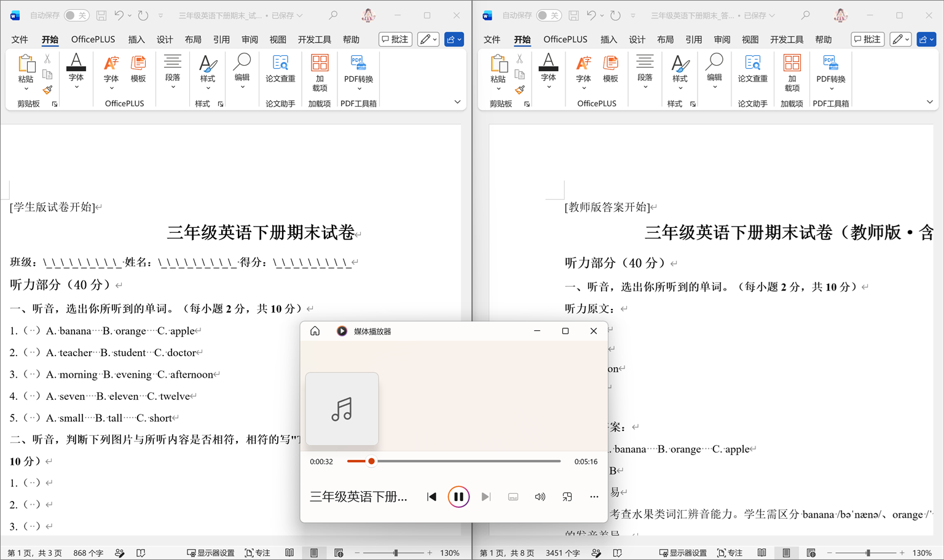This screenshot has height=560, width=944.
Task: Open share dropdown in right Word window
Action: pyautogui.click(x=926, y=39)
